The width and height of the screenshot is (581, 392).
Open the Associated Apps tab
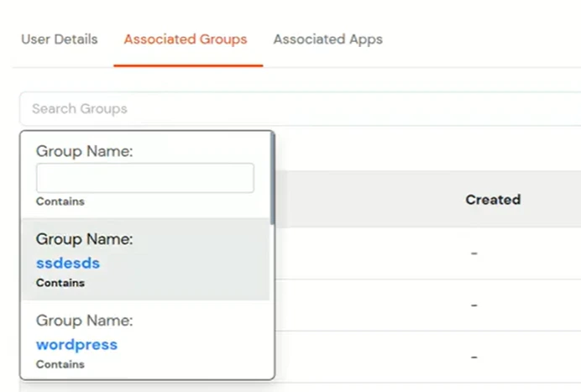328,39
